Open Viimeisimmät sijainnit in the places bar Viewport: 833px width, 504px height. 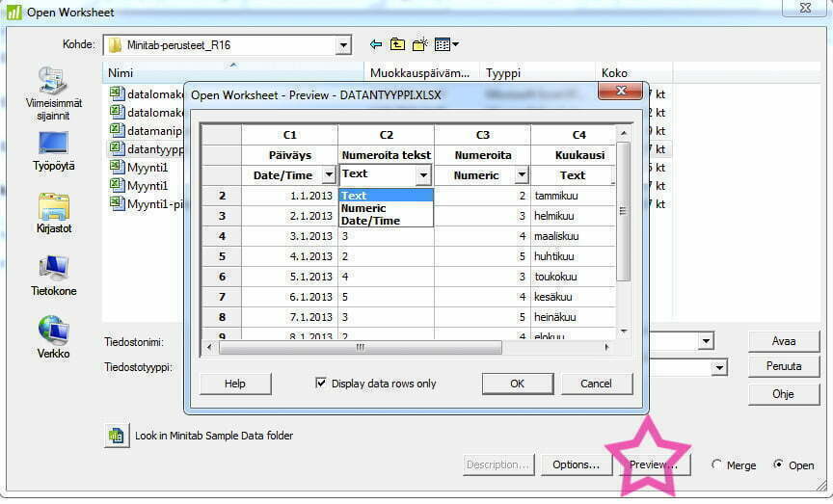53,94
